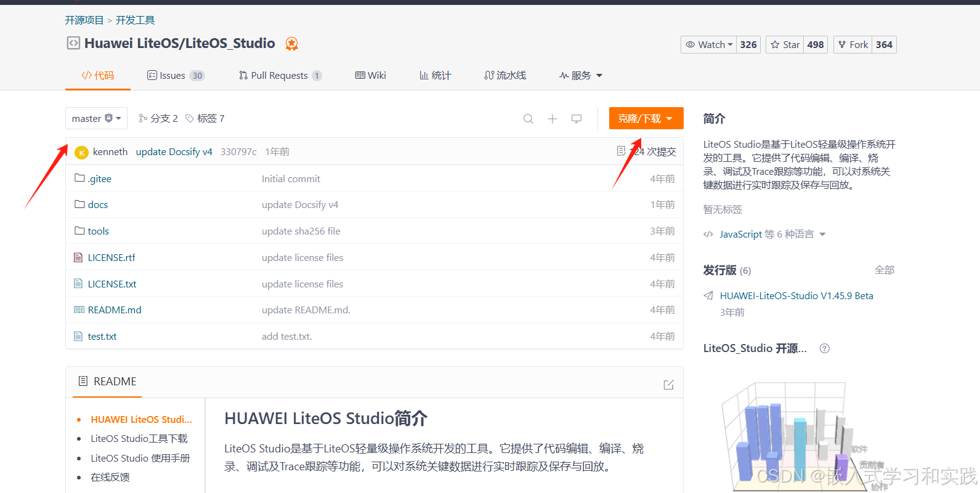
Task: Click 'Initial commit' message text
Action: (x=291, y=179)
